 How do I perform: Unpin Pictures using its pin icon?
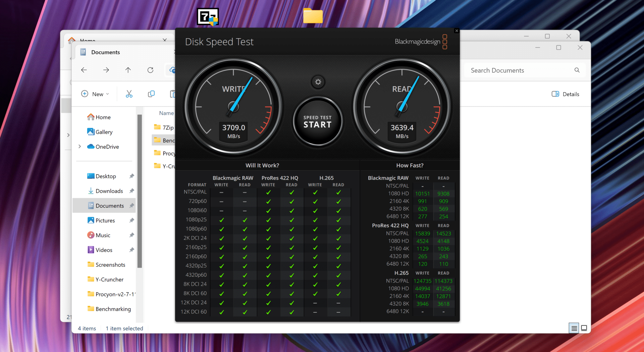pos(131,220)
